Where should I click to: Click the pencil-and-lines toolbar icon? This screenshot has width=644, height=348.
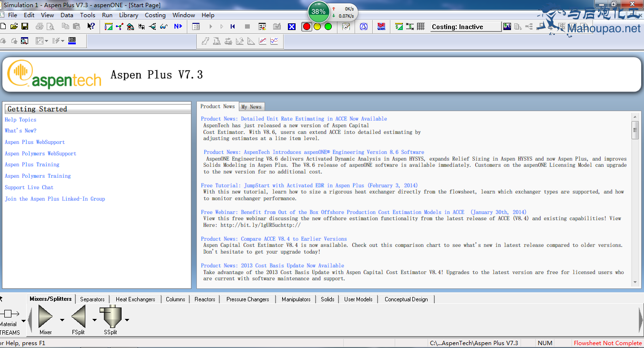[56, 41]
